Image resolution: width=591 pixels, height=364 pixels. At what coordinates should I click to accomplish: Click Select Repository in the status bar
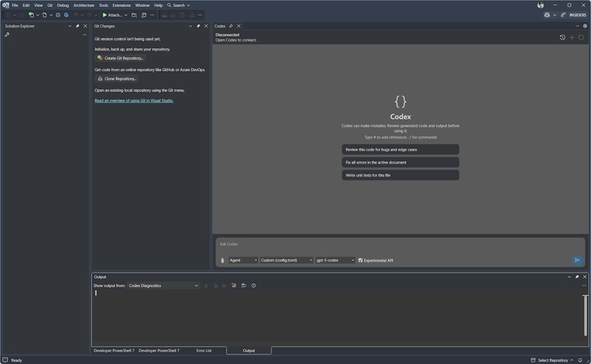[x=552, y=360]
